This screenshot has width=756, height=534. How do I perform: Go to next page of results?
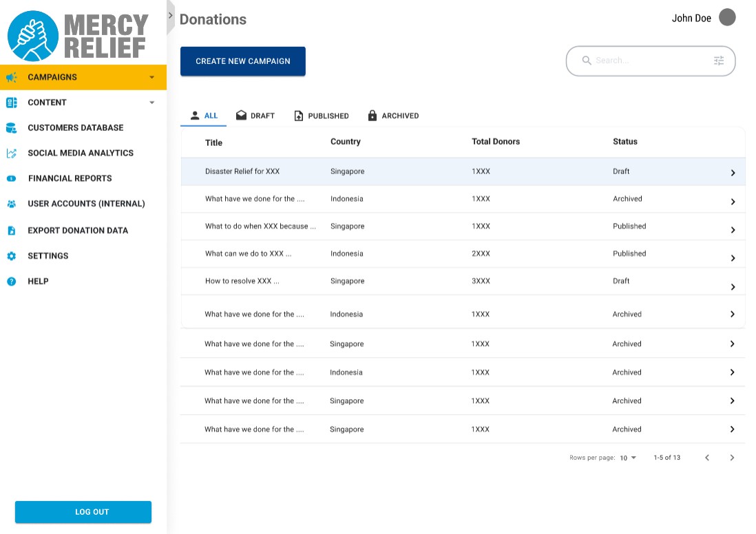coord(732,458)
